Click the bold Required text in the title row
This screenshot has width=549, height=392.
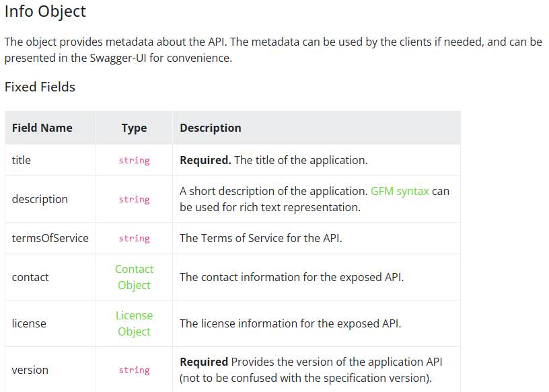pos(205,160)
